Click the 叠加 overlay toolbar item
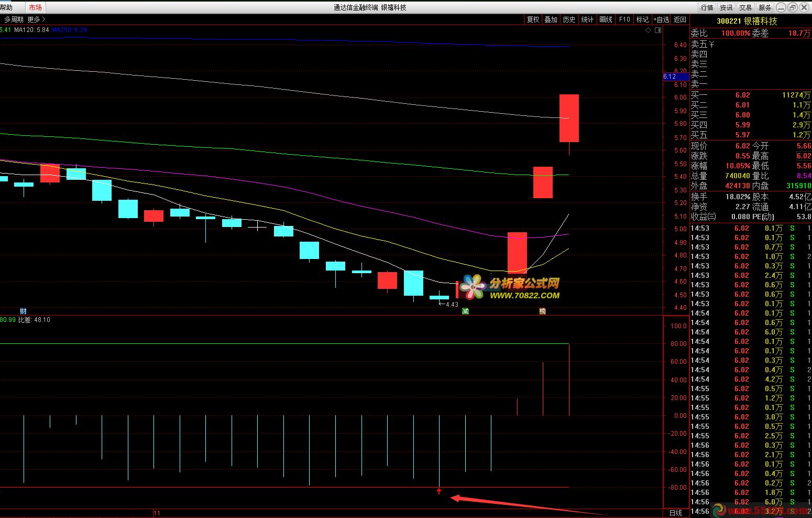This screenshot has width=812, height=518. pos(551,19)
